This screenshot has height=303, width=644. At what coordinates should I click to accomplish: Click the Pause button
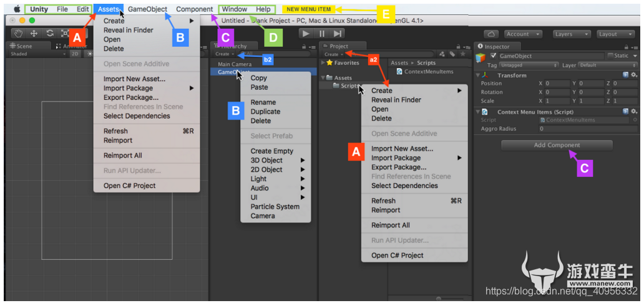pos(322,33)
